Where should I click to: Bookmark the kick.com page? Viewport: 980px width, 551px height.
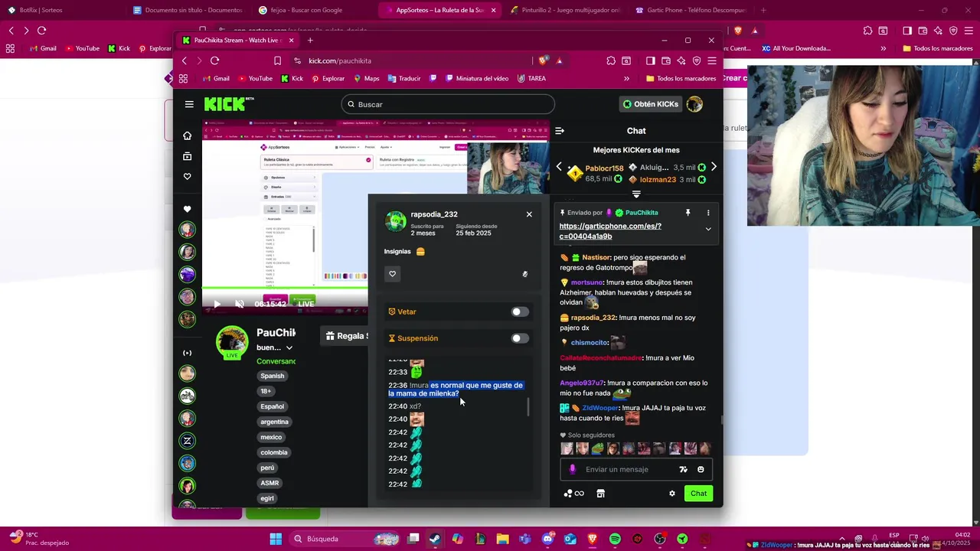pos(277,60)
